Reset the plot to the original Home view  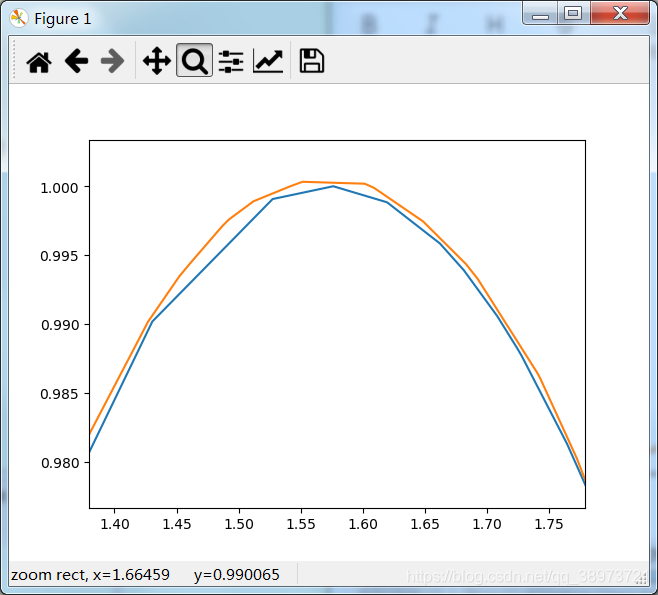[39, 61]
